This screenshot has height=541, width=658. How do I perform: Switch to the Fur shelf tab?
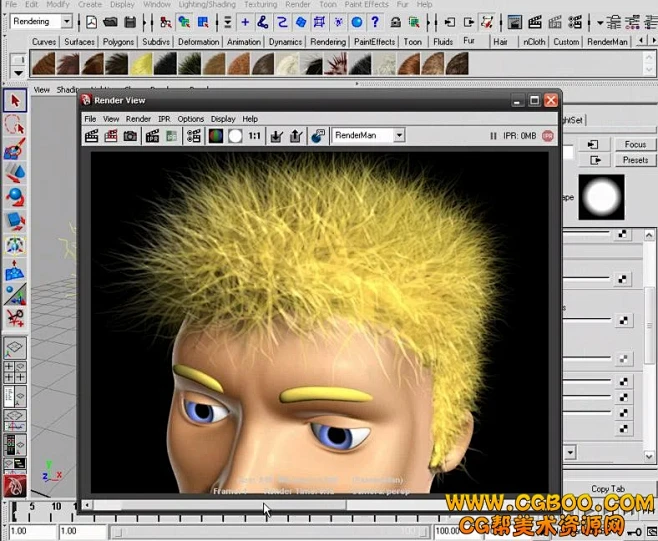(469, 41)
